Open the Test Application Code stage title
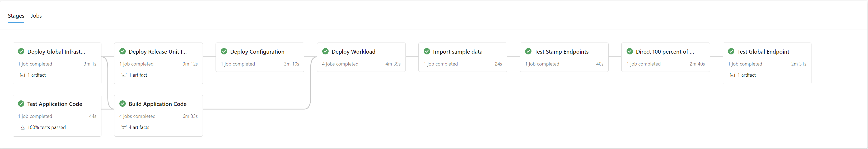 pyautogui.click(x=55, y=104)
